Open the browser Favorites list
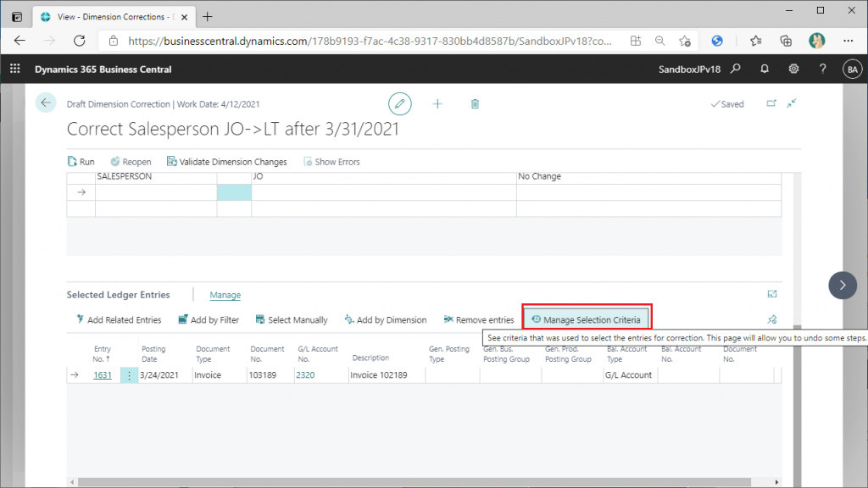868x488 pixels. pyautogui.click(x=755, y=41)
